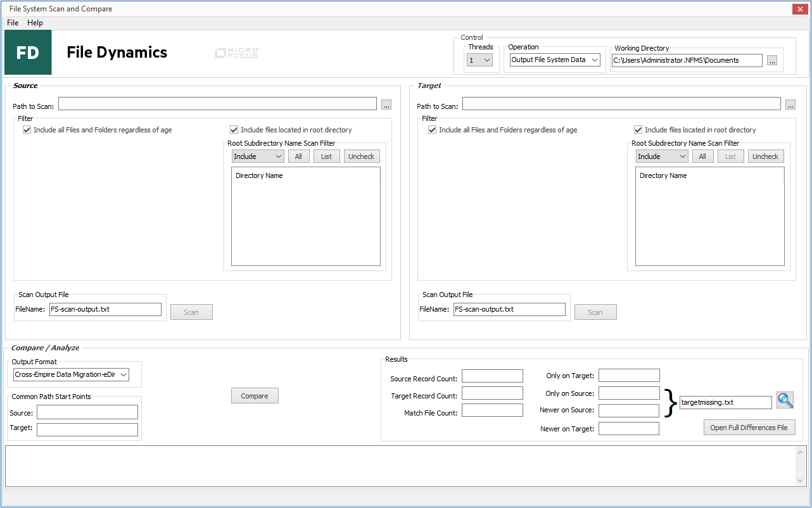Open the Output Format dropdown
The image size is (812, 508).
[71, 375]
